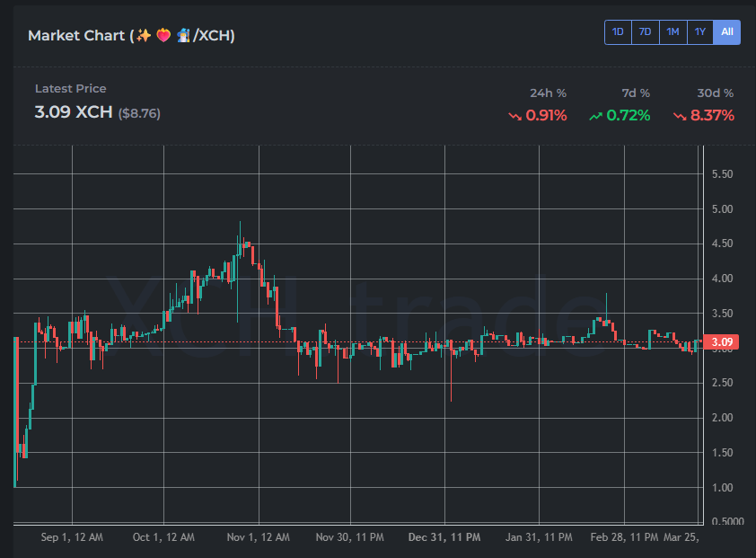Viewport: 756px width, 558px height.
Task: Click the 1.00 price axis label
Action: point(722,488)
